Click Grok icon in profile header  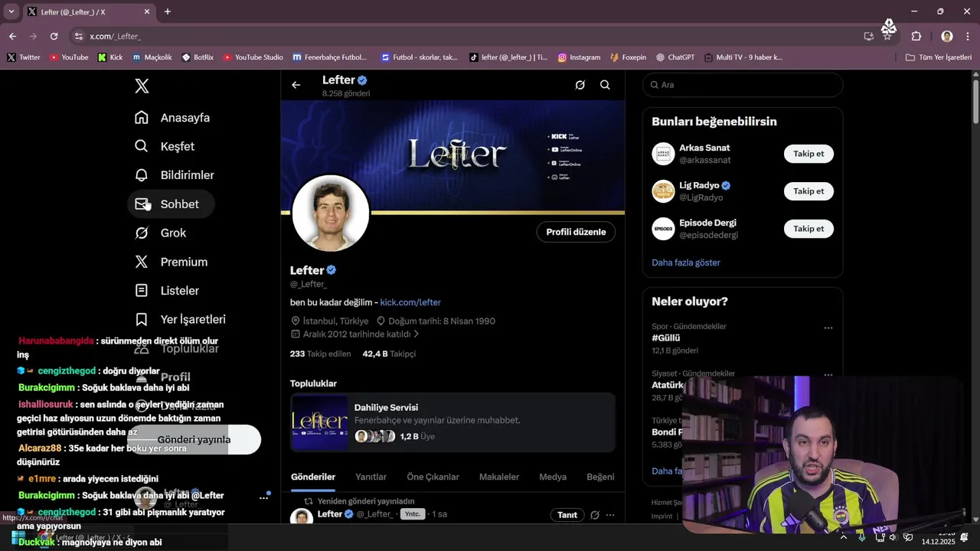[x=580, y=85]
